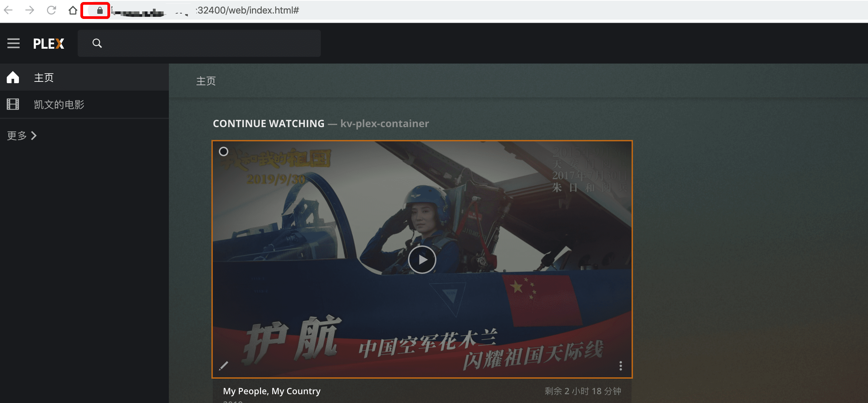
Task: Click the kv-plex-container server name
Action: (x=385, y=123)
